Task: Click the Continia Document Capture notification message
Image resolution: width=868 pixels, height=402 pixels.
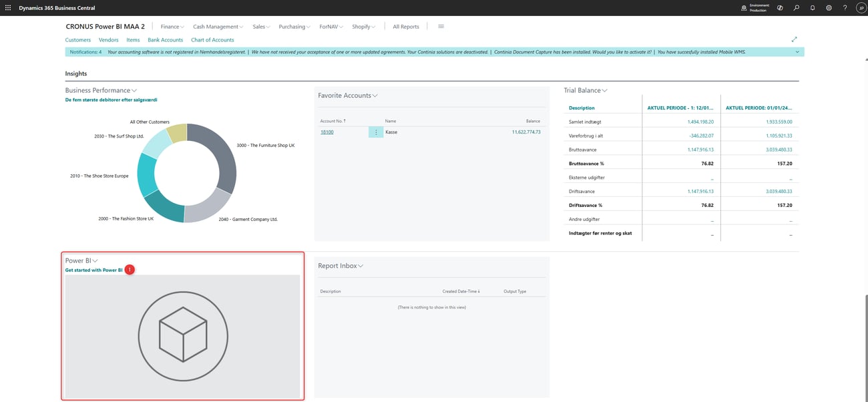Action: pos(573,51)
